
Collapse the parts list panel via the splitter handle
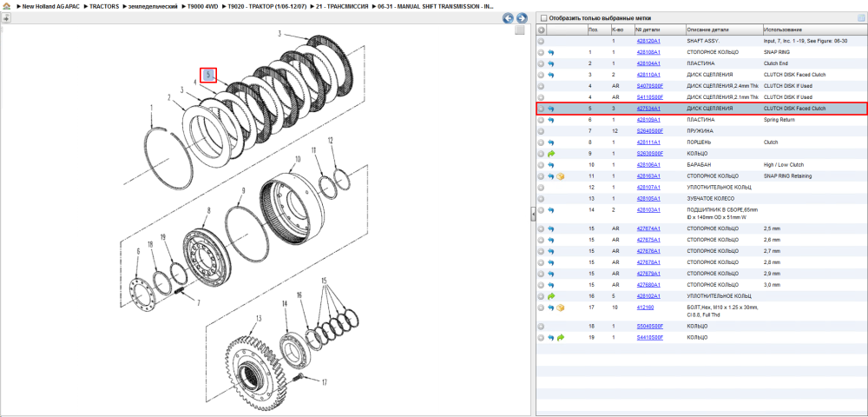pyautogui.click(x=532, y=213)
